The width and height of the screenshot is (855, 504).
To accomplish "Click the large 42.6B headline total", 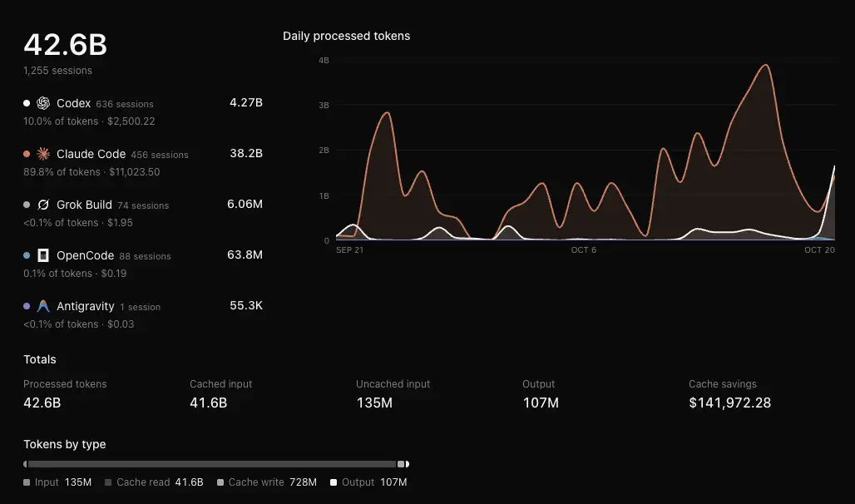I will click(x=66, y=44).
